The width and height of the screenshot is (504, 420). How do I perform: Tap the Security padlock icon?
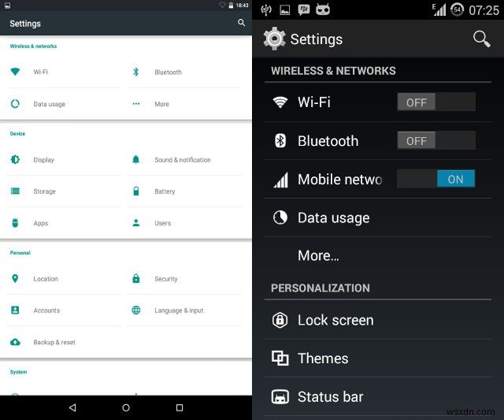point(136,278)
